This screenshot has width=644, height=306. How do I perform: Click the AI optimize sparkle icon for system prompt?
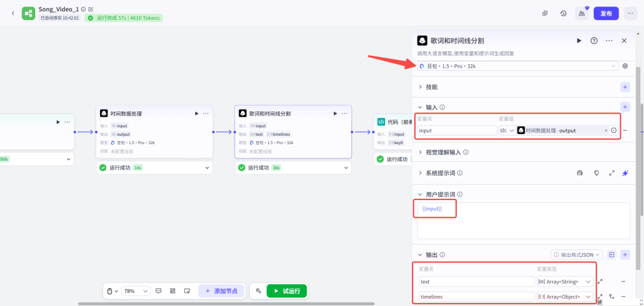coord(625,173)
